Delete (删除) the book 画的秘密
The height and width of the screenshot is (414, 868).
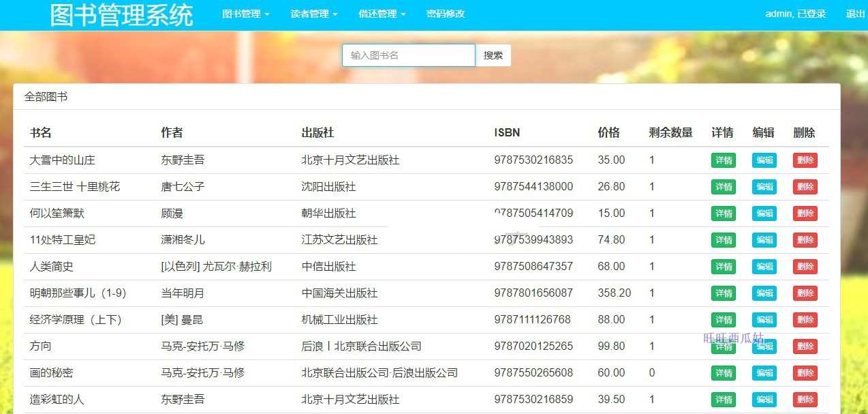805,372
